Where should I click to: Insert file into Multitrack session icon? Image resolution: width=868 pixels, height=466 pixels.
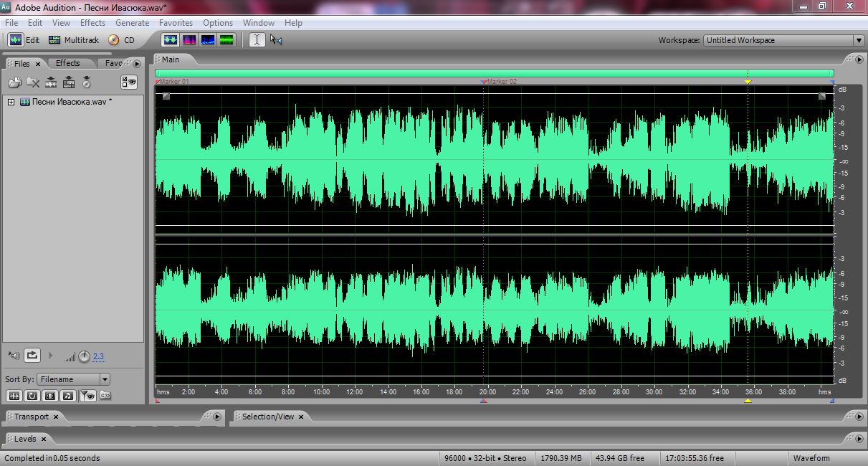(69, 82)
